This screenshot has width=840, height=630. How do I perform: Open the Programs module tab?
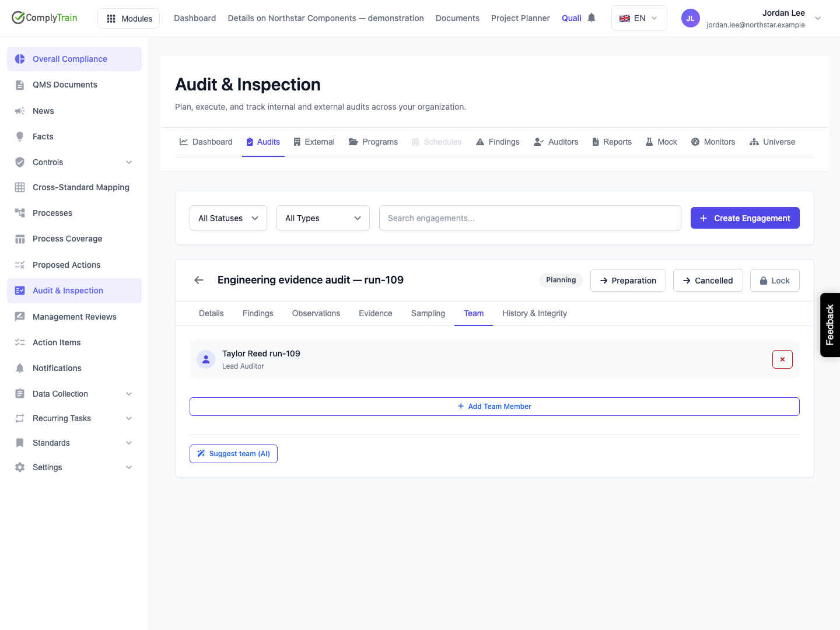[373, 142]
